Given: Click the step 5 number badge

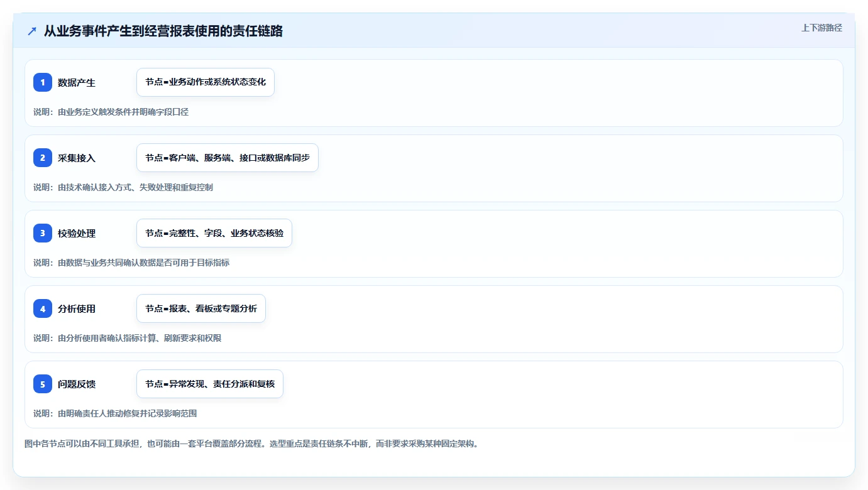Looking at the screenshot, I should (43, 384).
